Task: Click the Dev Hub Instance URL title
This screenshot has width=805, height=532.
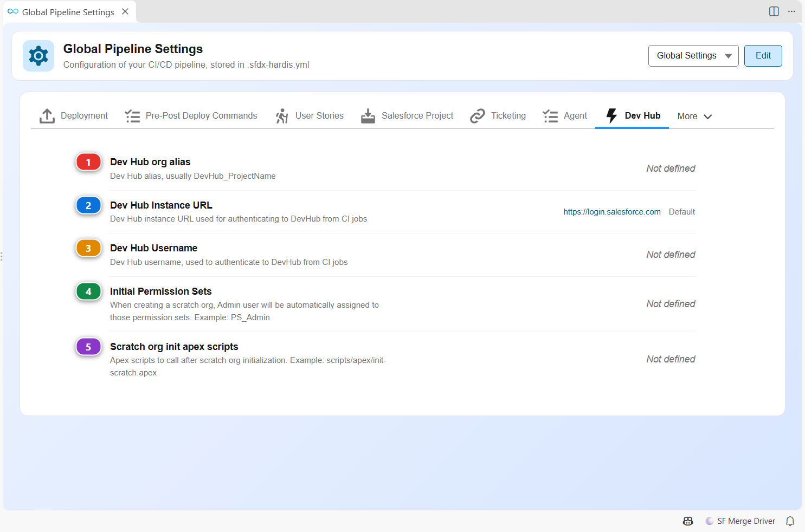Action: 161,205
